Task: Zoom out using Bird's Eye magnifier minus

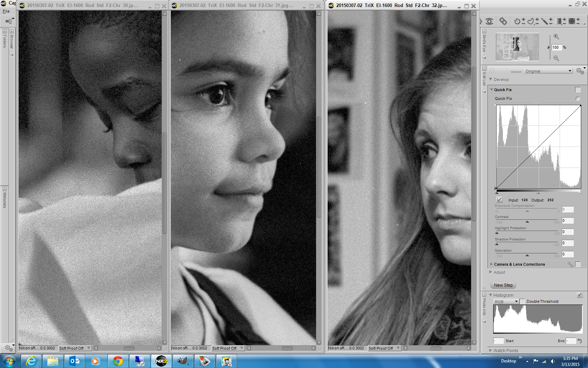Action: 556,58
